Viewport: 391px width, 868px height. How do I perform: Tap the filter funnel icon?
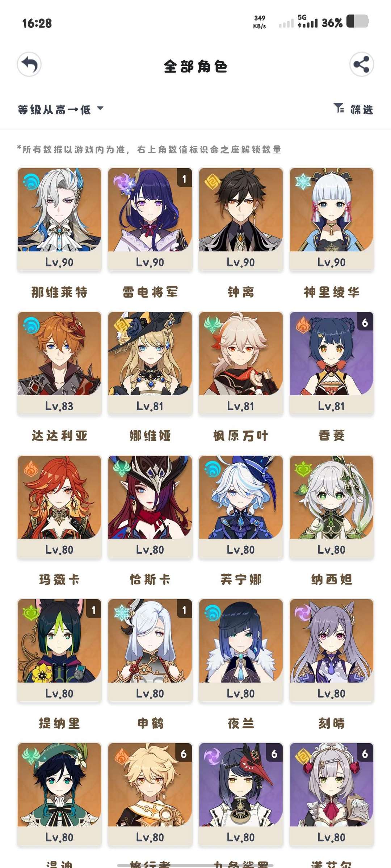coord(339,108)
